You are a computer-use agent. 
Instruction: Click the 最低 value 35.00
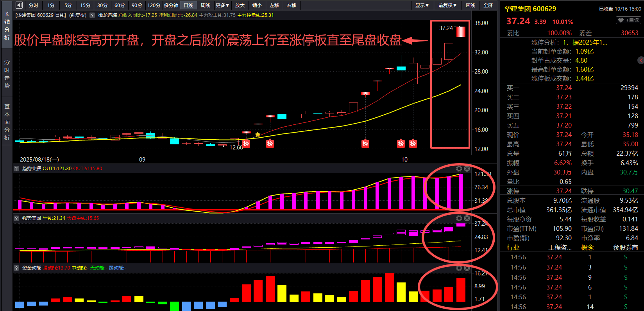pyautogui.click(x=630, y=144)
